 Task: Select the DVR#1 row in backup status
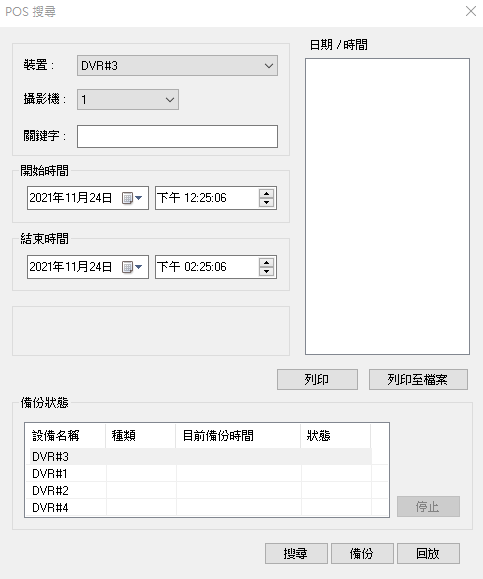pos(201,473)
